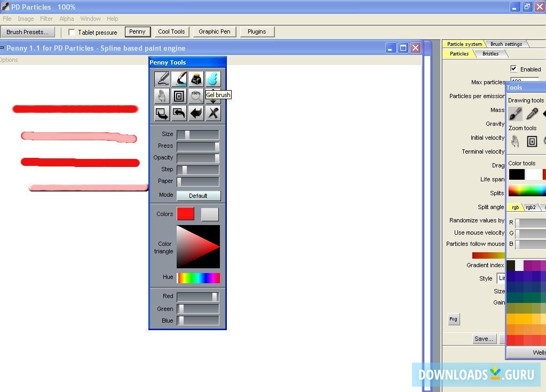Screen dimensions: 546x392
Task: Click the rainbow spectrum bar in Tools
Action: (527, 190)
